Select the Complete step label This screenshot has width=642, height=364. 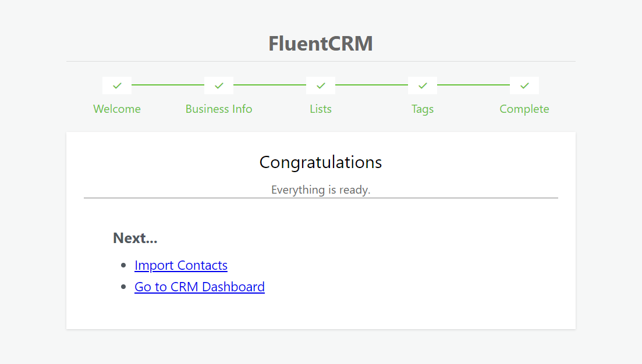pyautogui.click(x=524, y=109)
